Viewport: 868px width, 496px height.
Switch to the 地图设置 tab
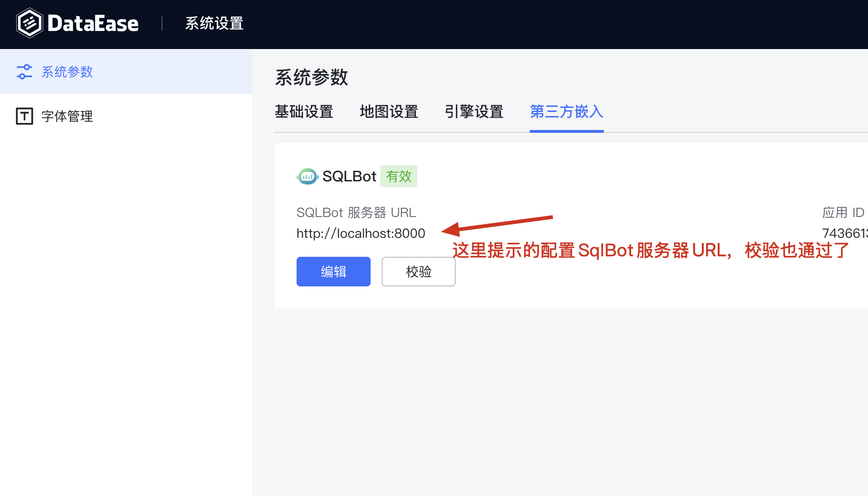pos(389,112)
